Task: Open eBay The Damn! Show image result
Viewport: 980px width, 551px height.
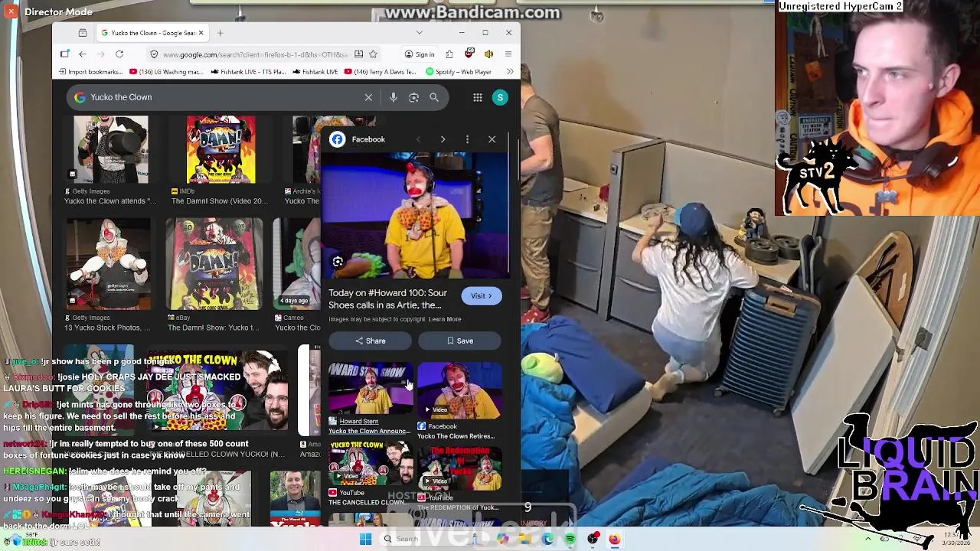Action: (x=214, y=275)
